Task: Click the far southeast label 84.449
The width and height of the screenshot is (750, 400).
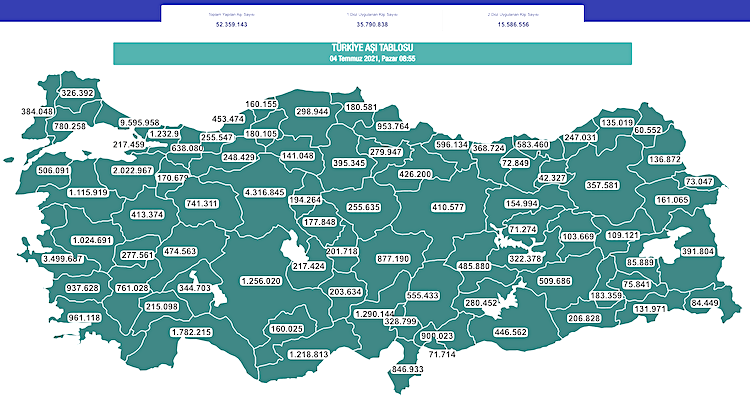Action: 705,303
